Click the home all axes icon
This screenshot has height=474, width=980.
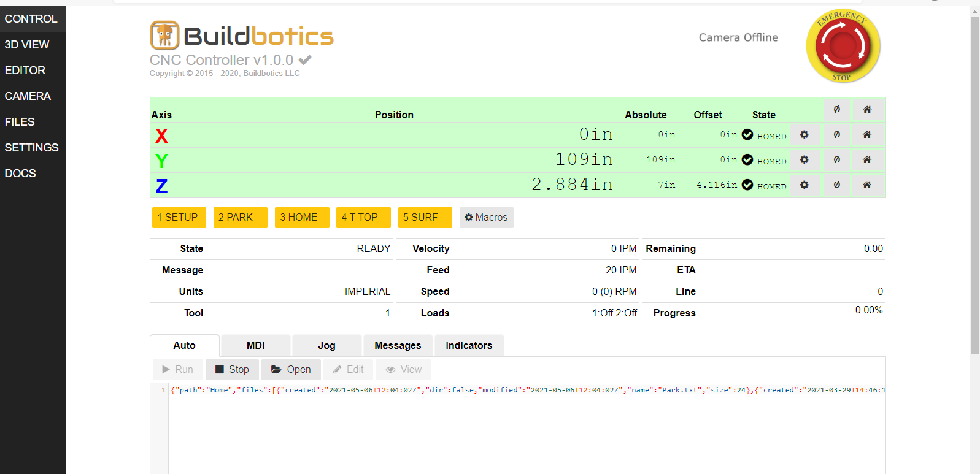866,110
